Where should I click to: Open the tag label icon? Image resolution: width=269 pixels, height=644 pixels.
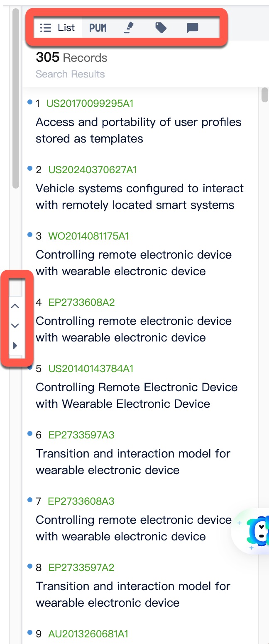[161, 28]
